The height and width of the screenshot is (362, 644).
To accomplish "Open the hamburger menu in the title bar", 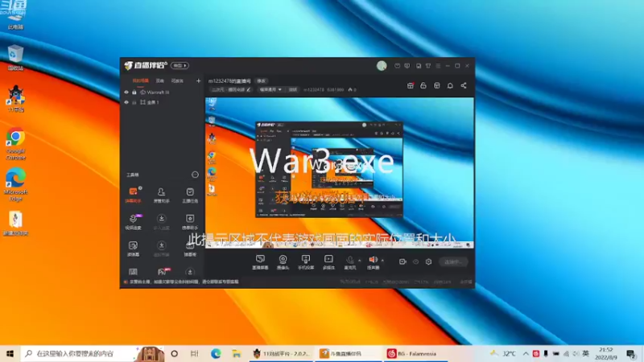I will pyautogui.click(x=438, y=66).
